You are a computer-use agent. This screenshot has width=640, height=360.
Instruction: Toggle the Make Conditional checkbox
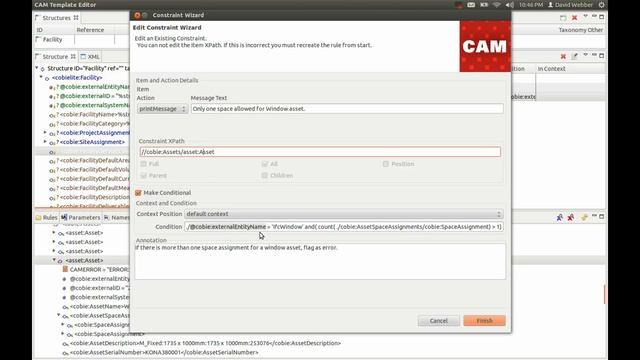point(138,193)
